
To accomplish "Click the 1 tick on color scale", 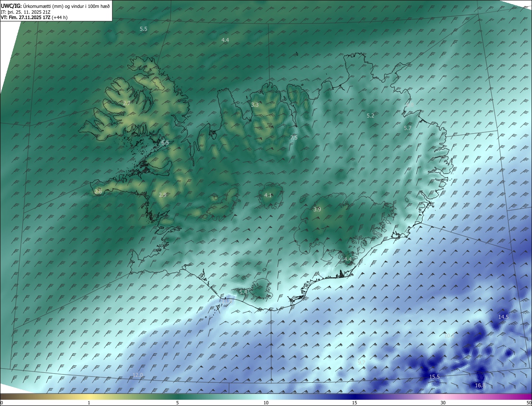I will (x=89, y=403).
